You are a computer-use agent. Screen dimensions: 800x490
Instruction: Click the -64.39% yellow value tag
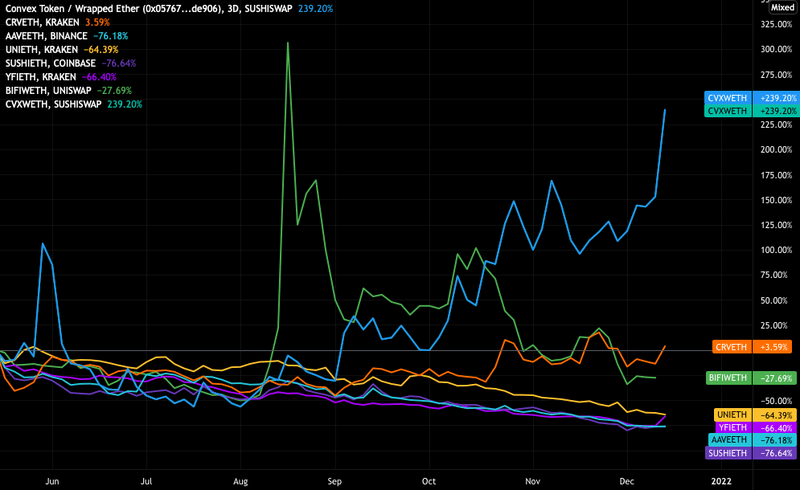pyautogui.click(x=776, y=415)
